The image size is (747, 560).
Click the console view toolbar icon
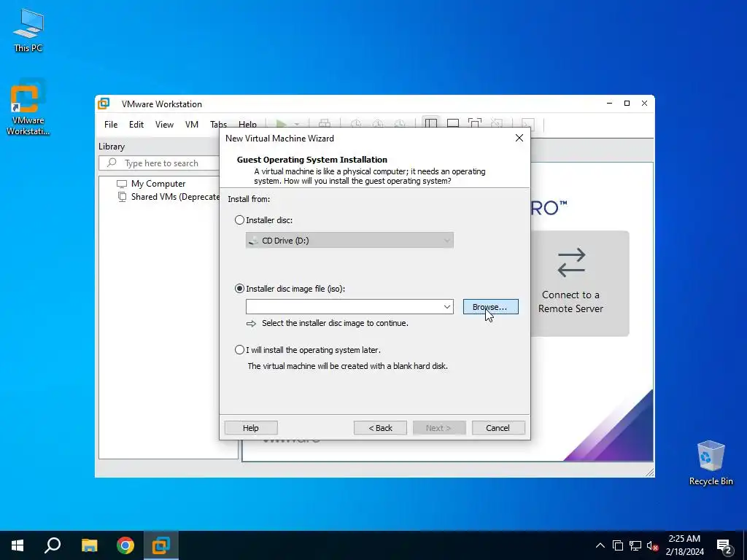[x=527, y=124]
